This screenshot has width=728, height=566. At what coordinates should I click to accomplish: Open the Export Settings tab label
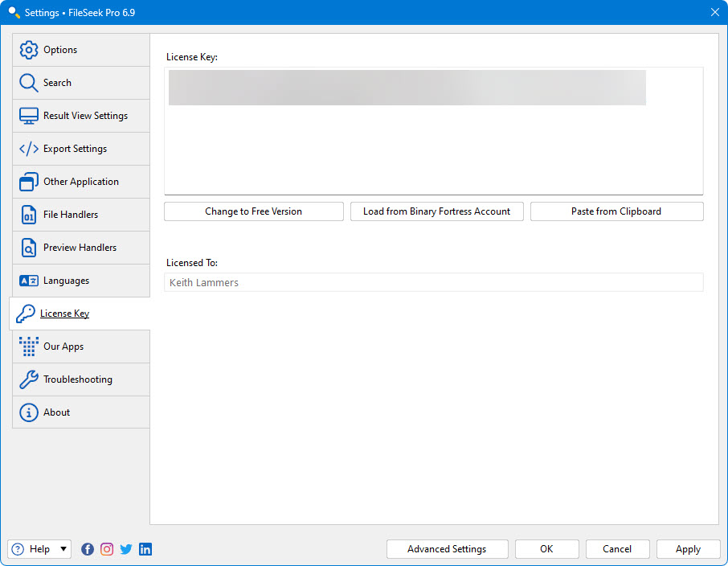(x=75, y=149)
